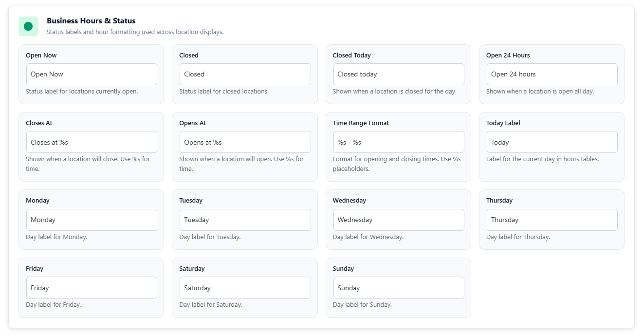The height and width of the screenshot is (336, 644).
Task: Click 'Shown when a location is open all day.'
Action: [540, 92]
